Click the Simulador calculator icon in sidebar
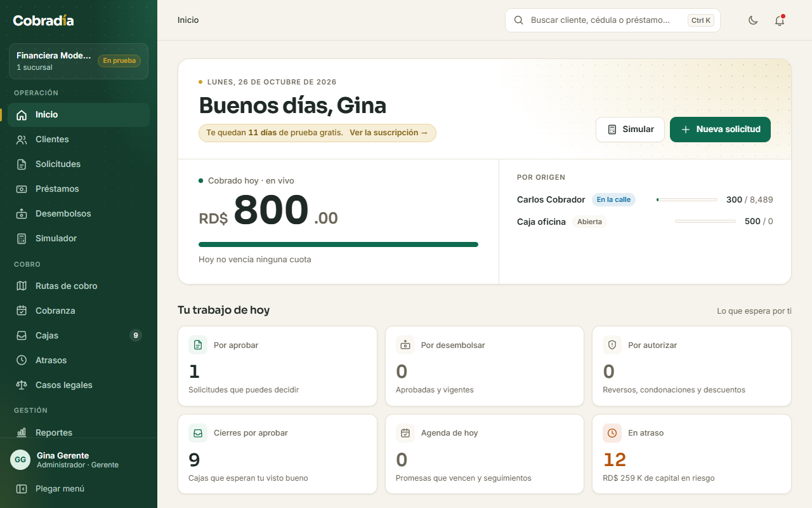Viewport: 812px width, 508px height. pos(22,239)
